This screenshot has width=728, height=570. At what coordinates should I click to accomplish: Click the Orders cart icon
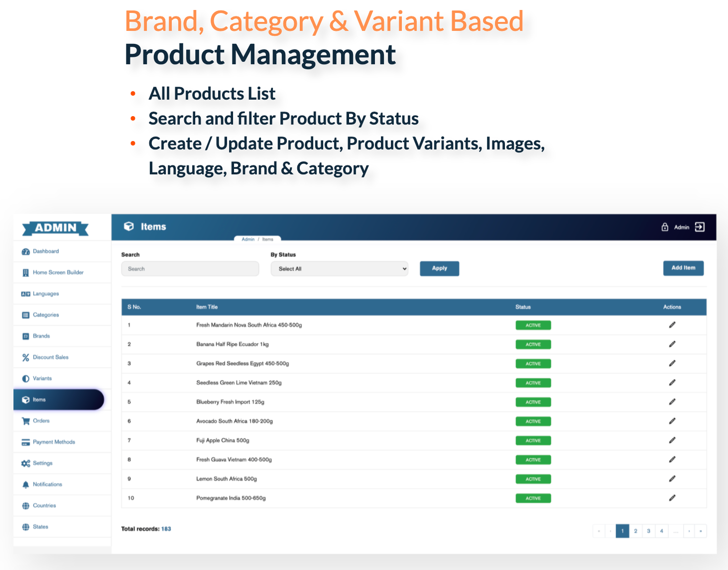coord(26,421)
